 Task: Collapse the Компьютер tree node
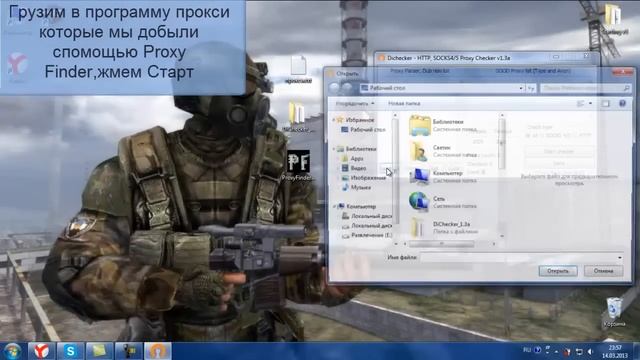[x=334, y=207]
